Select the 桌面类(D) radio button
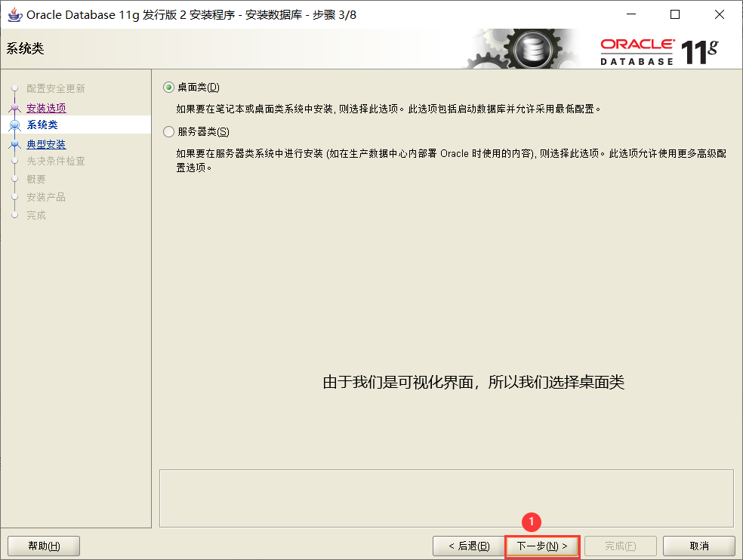Image resolution: width=743 pixels, height=560 pixels. pos(168,88)
